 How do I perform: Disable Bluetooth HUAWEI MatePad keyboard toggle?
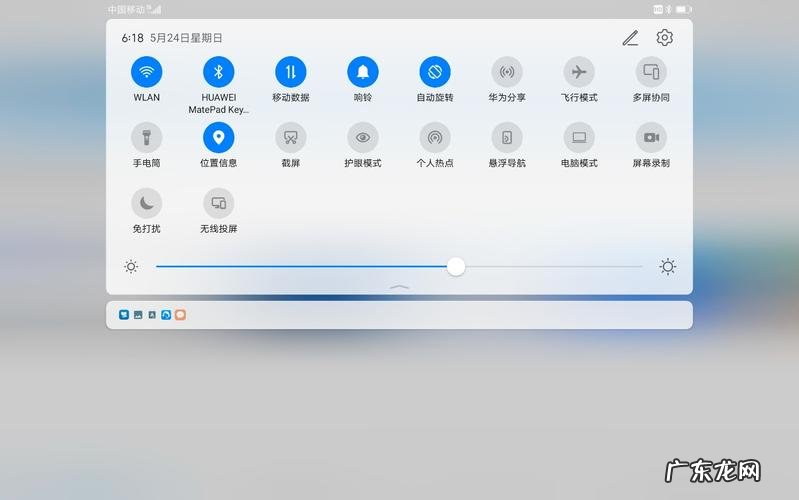[x=219, y=72]
